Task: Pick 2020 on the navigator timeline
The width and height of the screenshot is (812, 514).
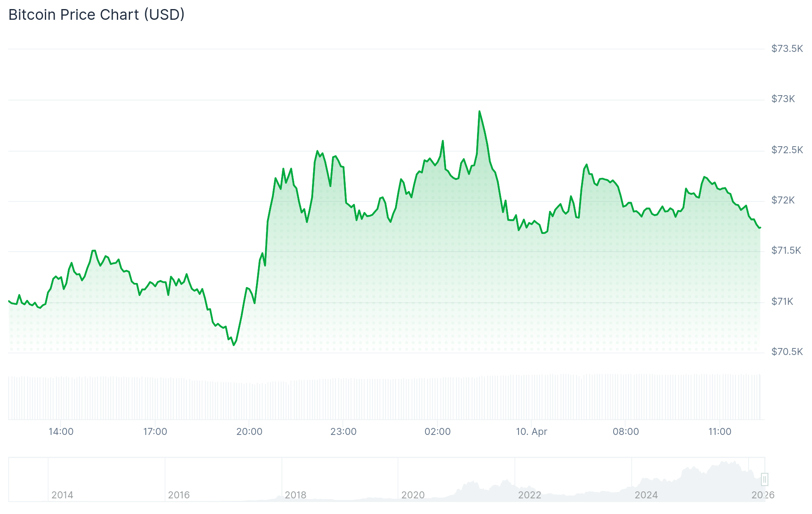Action: [413, 495]
